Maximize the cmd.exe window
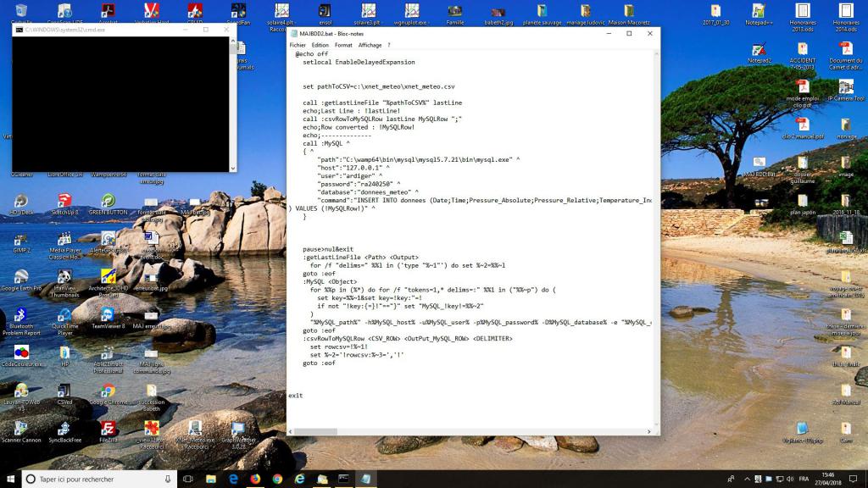This screenshot has height=488, width=868. tap(206, 30)
